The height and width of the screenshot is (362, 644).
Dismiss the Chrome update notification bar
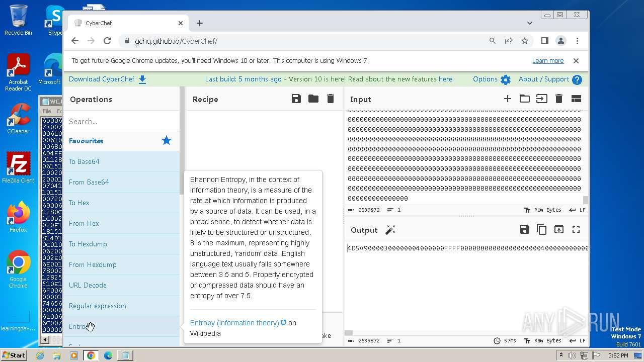pyautogui.click(x=576, y=61)
